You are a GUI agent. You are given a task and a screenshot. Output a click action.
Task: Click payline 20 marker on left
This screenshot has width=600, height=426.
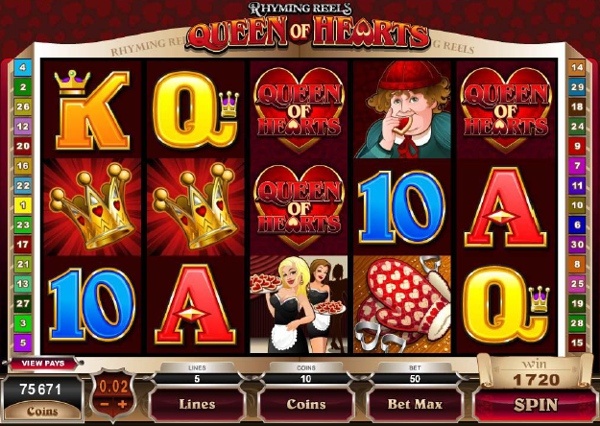click(23, 146)
